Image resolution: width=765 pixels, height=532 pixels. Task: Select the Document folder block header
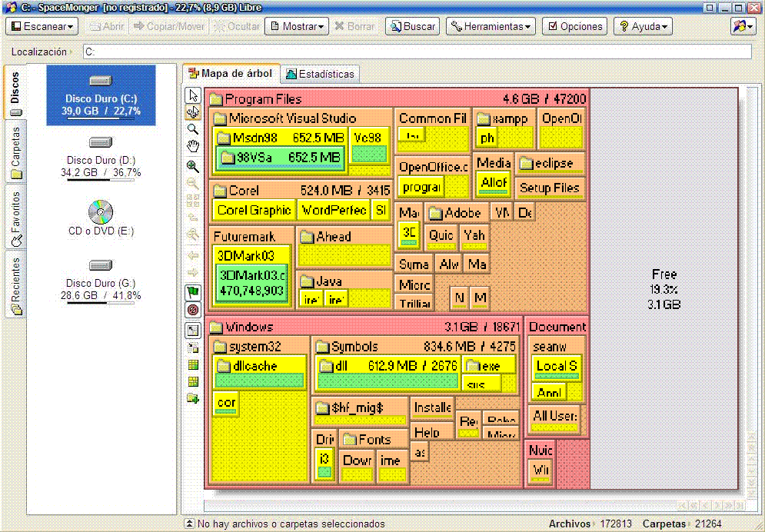(557, 327)
